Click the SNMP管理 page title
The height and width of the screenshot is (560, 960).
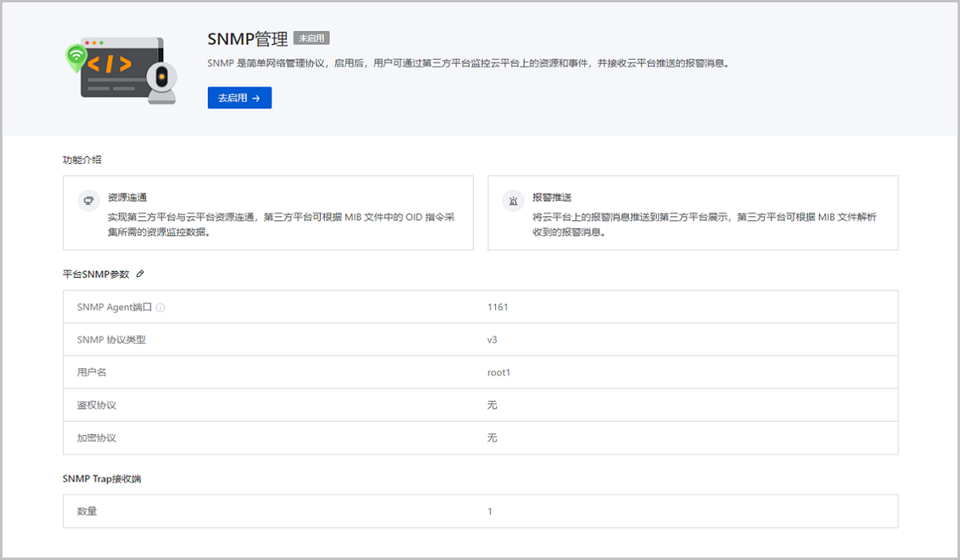[x=247, y=39]
